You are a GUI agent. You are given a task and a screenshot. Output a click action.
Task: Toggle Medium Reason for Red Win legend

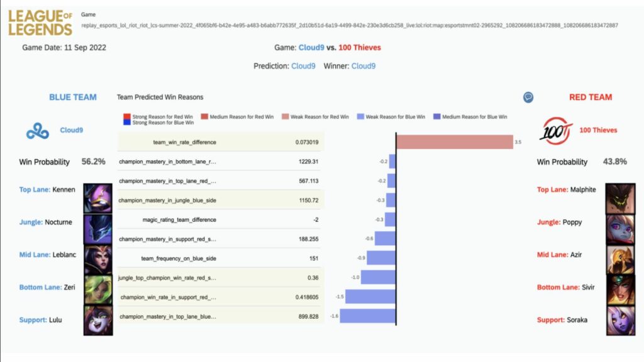click(x=237, y=117)
